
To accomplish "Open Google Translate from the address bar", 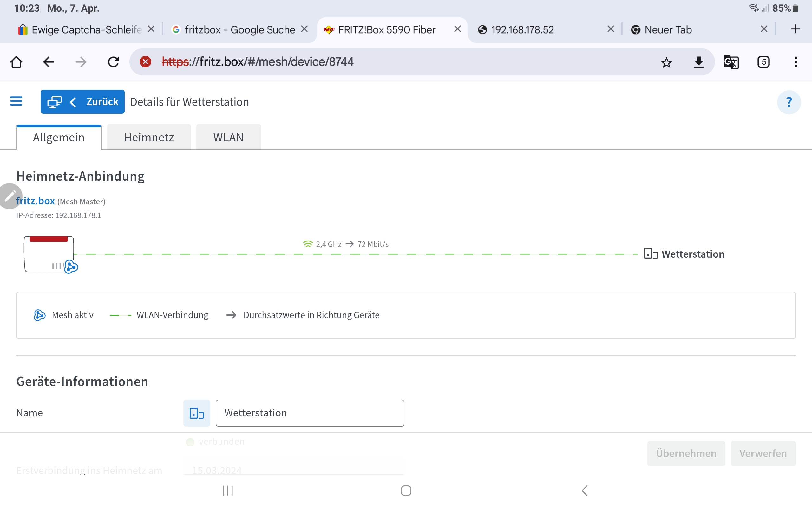I will click(x=731, y=62).
